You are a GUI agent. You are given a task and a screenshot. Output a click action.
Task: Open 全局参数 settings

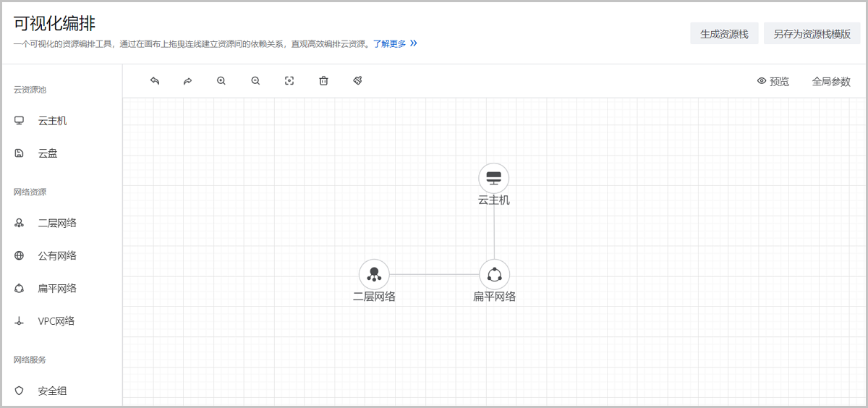point(831,82)
